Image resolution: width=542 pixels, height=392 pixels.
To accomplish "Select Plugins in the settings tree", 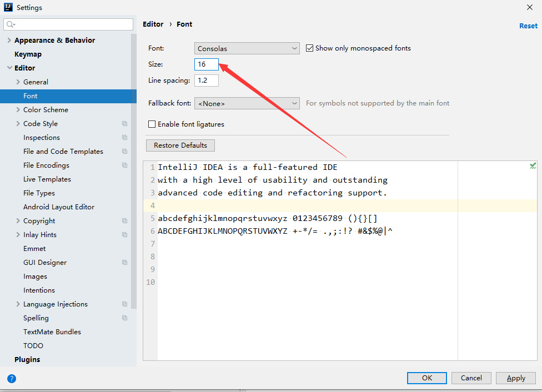I will point(27,359).
